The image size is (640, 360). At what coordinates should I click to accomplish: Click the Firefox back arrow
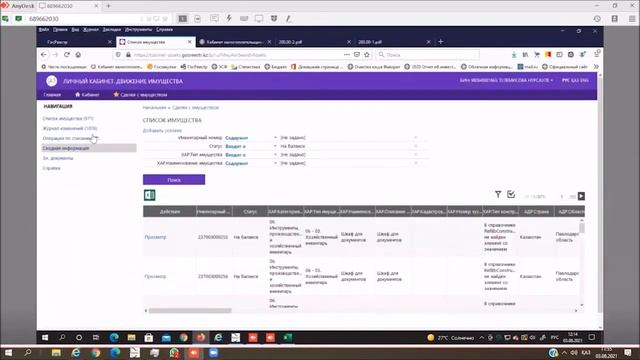pyautogui.click(x=44, y=55)
